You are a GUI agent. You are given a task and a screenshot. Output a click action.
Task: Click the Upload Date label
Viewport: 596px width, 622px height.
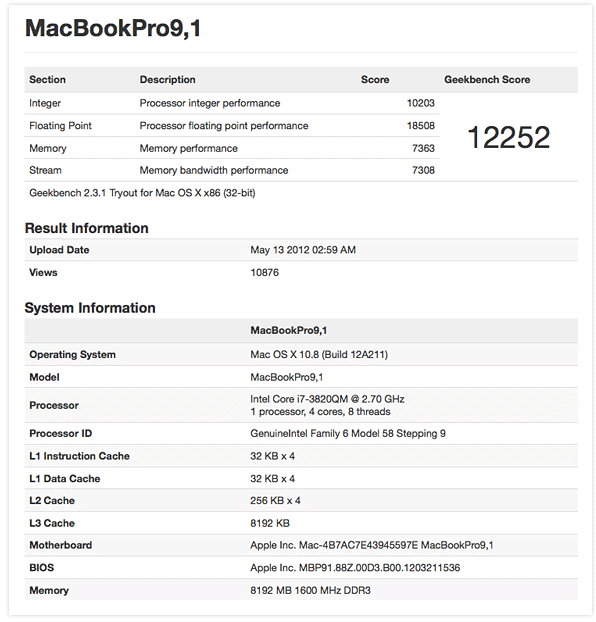(x=59, y=250)
